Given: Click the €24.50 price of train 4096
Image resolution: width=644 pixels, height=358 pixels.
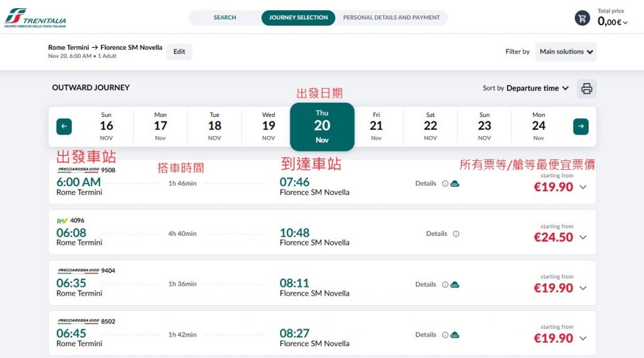Looking at the screenshot, I should pos(553,237).
